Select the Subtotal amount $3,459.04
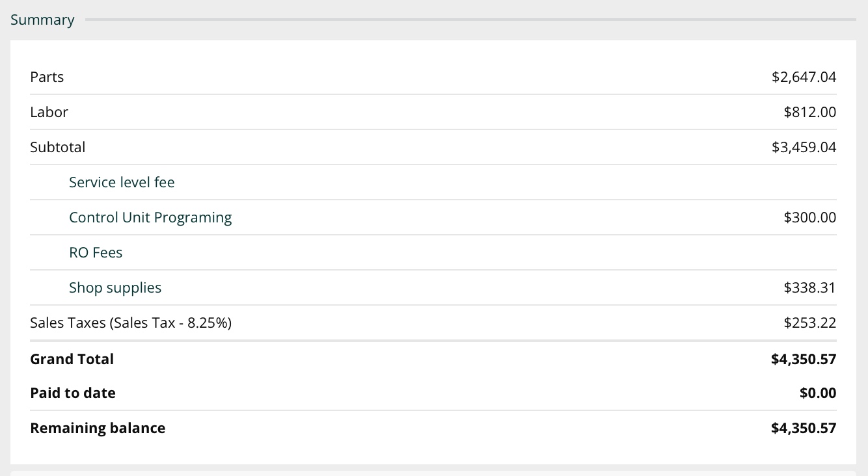This screenshot has width=868, height=476. coord(804,148)
